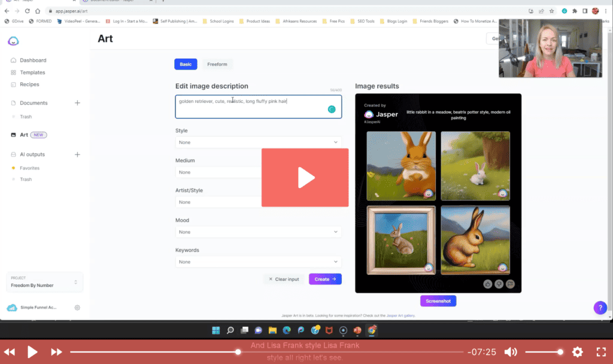Open Recipes in the sidebar
This screenshot has width=613, height=364.
29,84
